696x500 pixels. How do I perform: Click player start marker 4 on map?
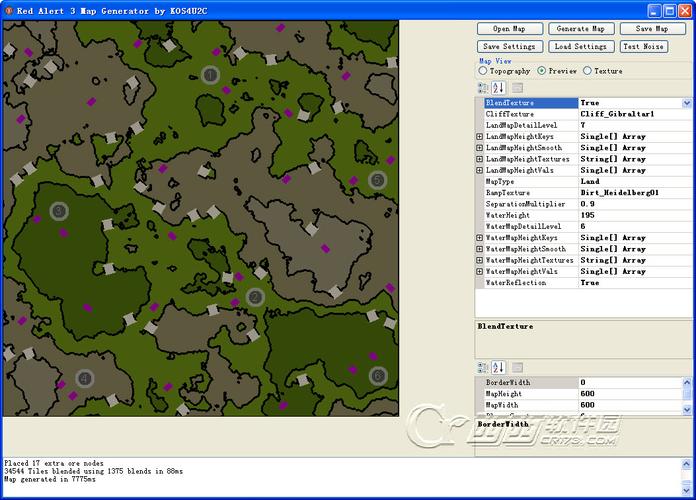pyautogui.click(x=84, y=378)
